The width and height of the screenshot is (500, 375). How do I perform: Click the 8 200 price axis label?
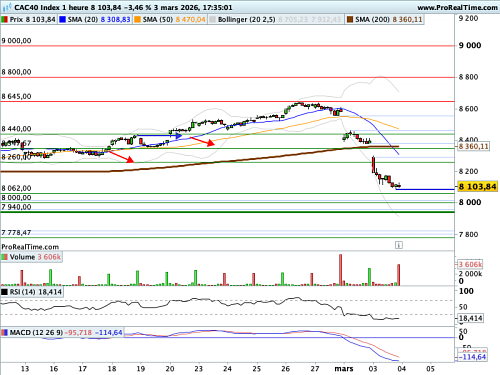468,171
